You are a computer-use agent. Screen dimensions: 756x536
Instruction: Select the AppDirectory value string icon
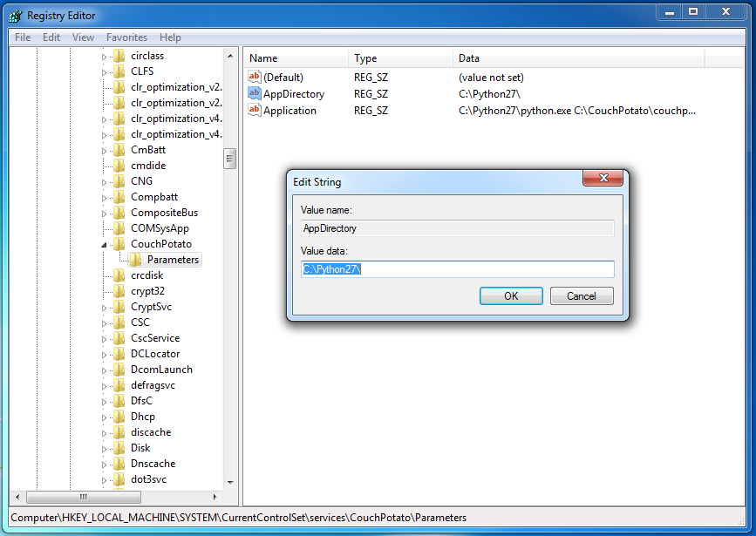[254, 93]
